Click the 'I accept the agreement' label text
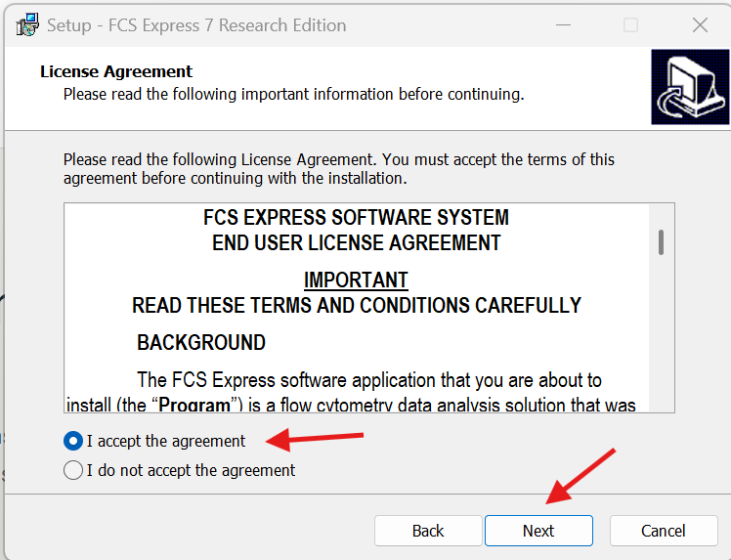This screenshot has height=560, width=731. tap(165, 441)
